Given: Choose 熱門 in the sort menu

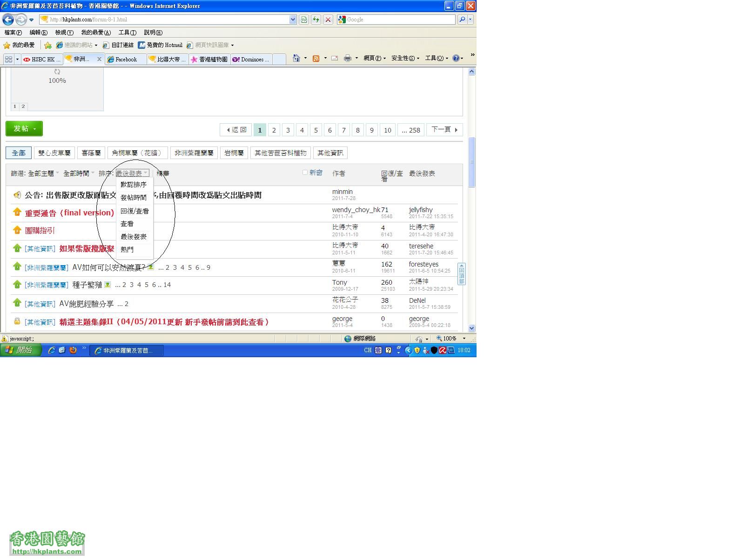Looking at the screenshot, I should (x=127, y=250).
